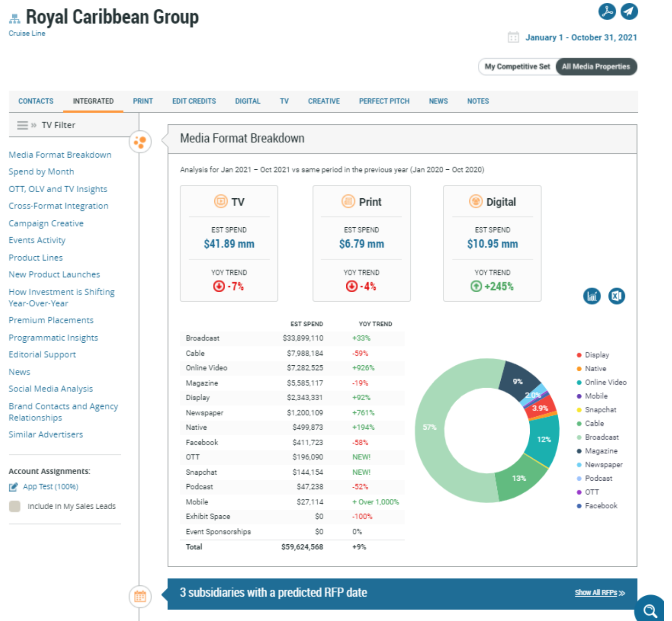Click the TV card icon
The height and width of the screenshot is (621, 672).
(x=220, y=202)
